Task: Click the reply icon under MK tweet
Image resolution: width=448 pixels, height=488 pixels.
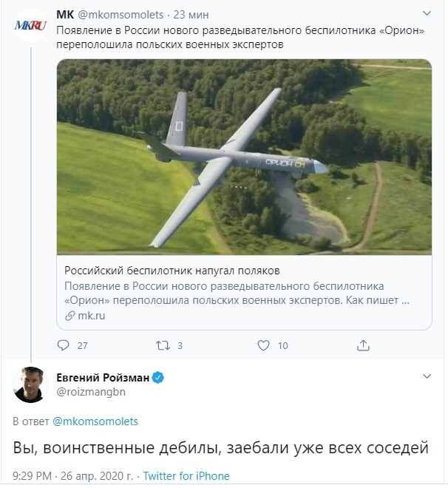Action: click(x=64, y=345)
